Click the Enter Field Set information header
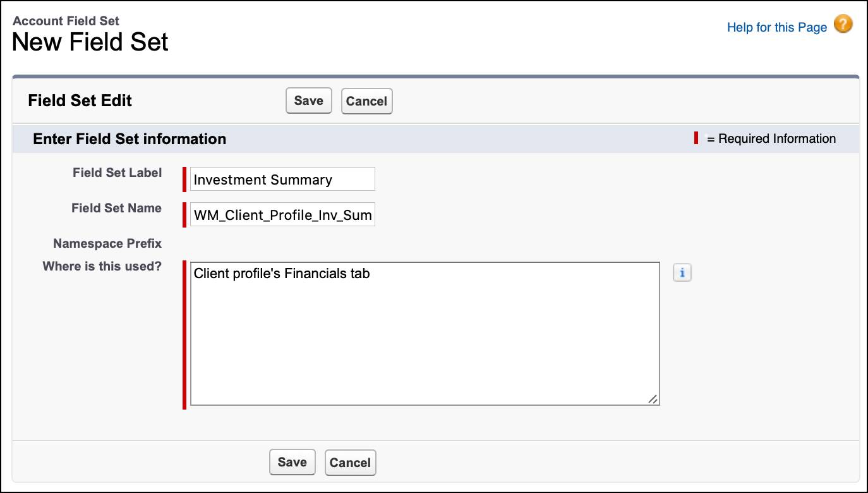This screenshot has height=493, width=868. coord(130,138)
